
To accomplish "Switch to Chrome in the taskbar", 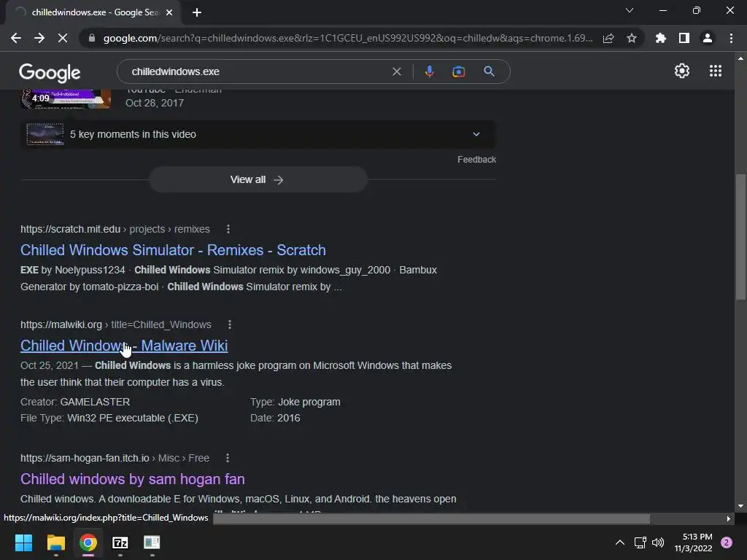I will tap(88, 542).
